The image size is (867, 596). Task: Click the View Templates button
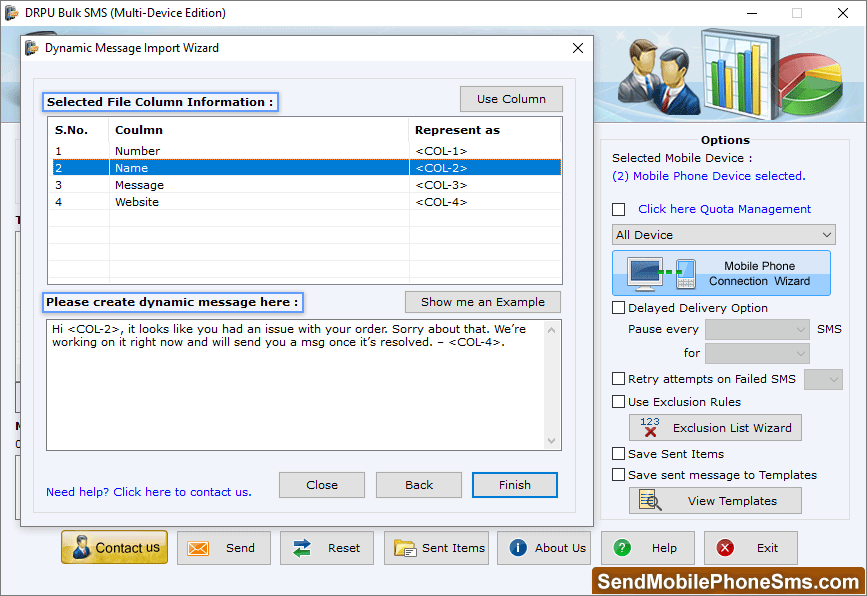(715, 500)
